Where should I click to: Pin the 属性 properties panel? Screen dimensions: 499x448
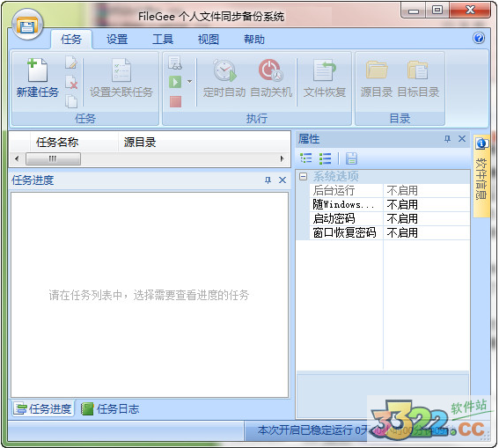click(x=447, y=139)
